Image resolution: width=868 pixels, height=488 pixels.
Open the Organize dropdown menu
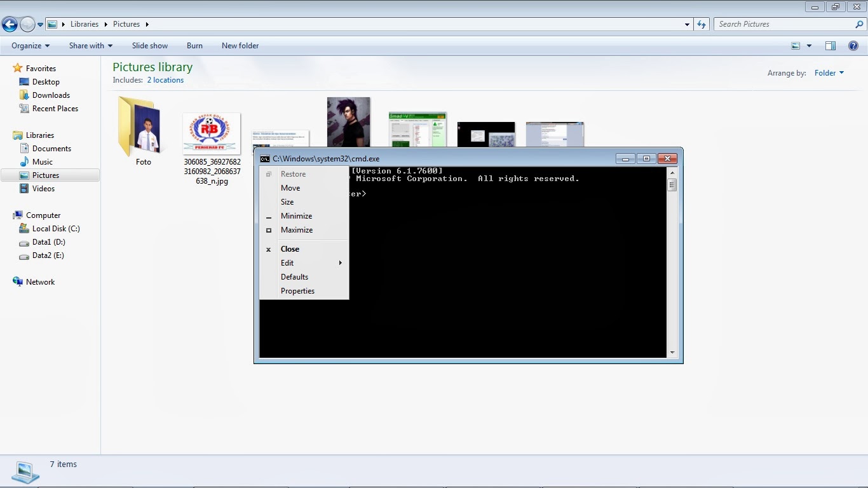point(31,46)
